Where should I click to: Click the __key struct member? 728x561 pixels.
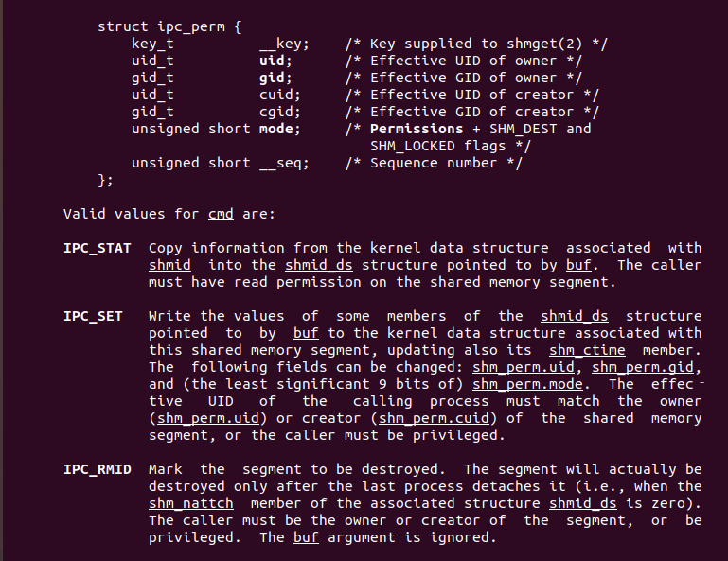(x=280, y=44)
